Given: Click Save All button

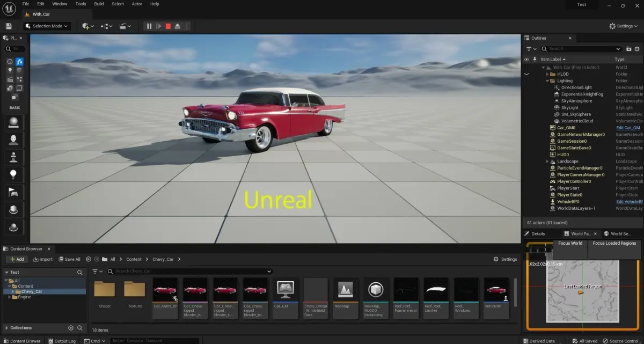Looking at the screenshot, I should 69,259.
